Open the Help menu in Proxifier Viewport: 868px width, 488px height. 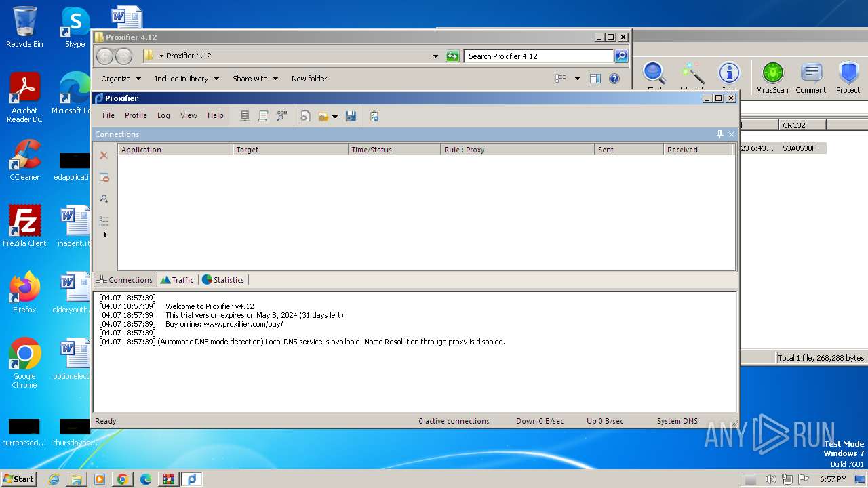[216, 115]
